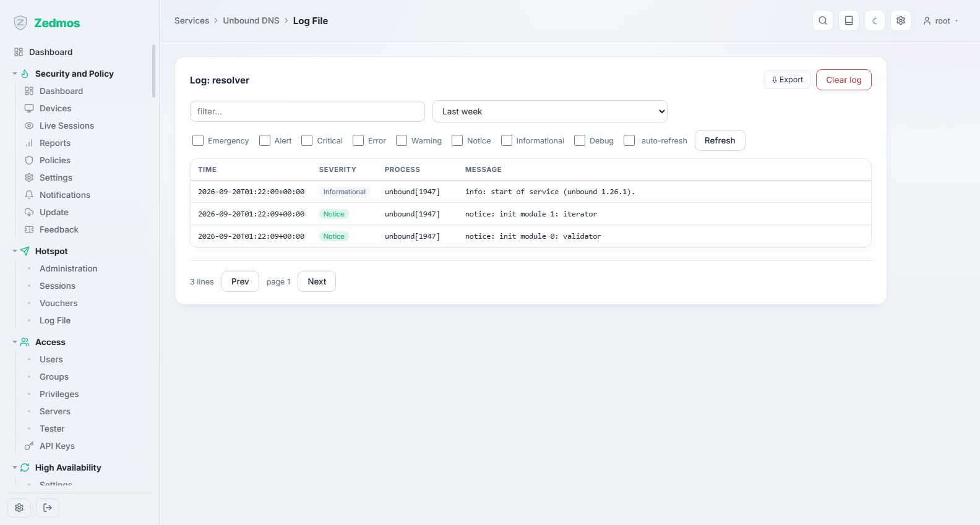
Task: Check the Notice severity filter
Action: (457, 140)
